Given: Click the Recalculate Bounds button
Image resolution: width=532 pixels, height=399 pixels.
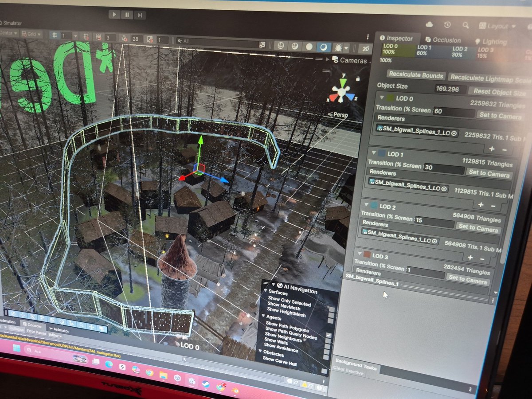Looking at the screenshot, I should point(415,75).
